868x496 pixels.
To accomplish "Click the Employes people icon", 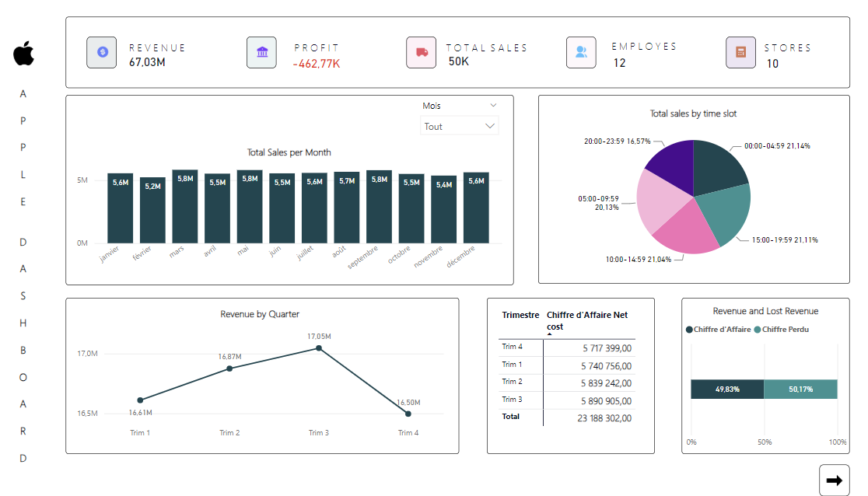I will [x=581, y=52].
